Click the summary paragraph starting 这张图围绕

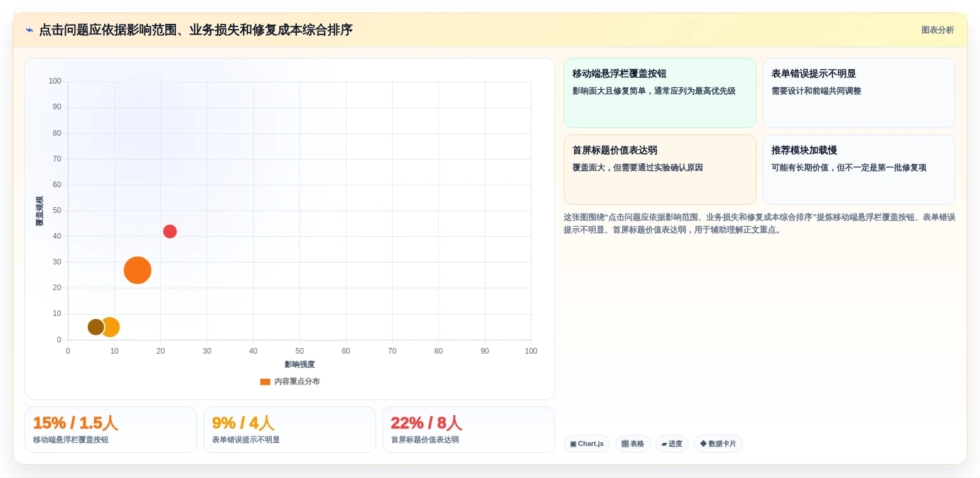point(759,224)
